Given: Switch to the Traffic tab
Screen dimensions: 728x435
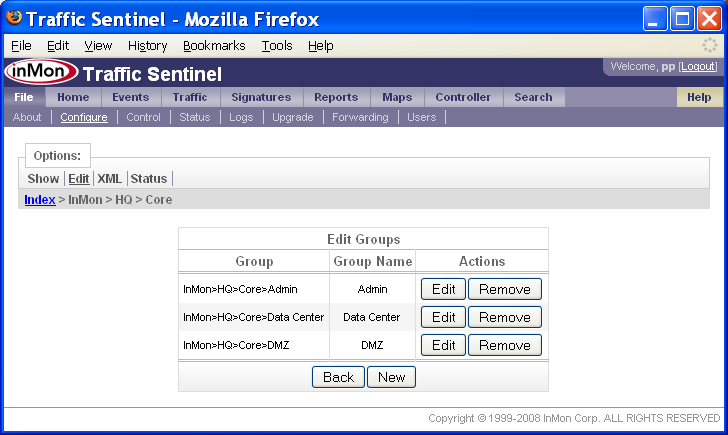Looking at the screenshot, I should click(189, 97).
